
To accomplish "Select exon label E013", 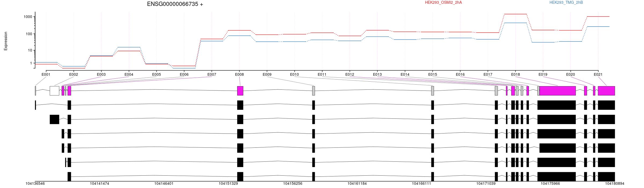I will (x=377, y=74).
